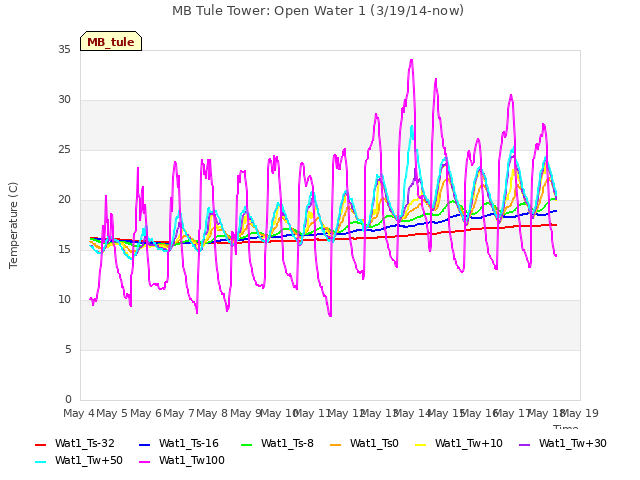This screenshot has width=640, height=480.
Task: Click the Wat1_Tw100 legend label
Action: 191,460
